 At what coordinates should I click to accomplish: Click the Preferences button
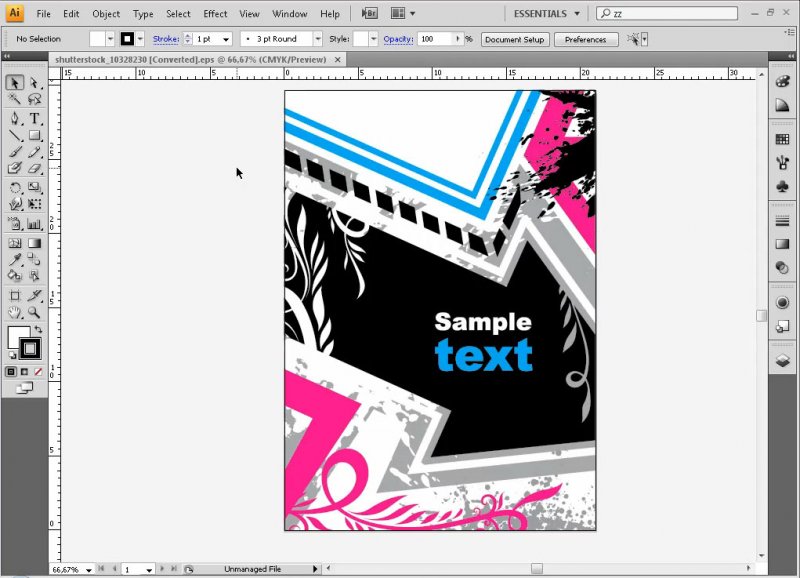(x=585, y=39)
